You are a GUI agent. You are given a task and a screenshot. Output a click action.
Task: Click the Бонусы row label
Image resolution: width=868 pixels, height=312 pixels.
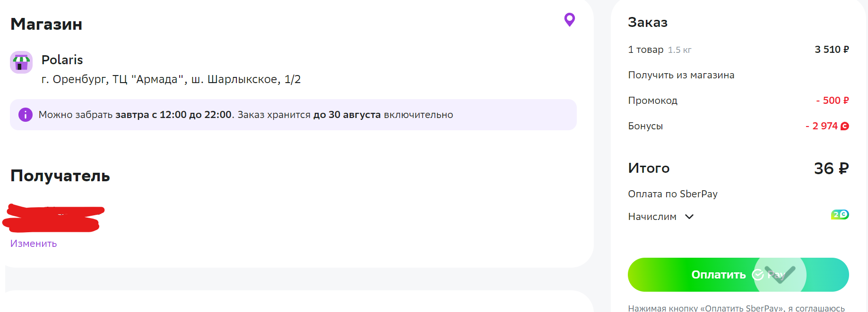pyautogui.click(x=645, y=126)
